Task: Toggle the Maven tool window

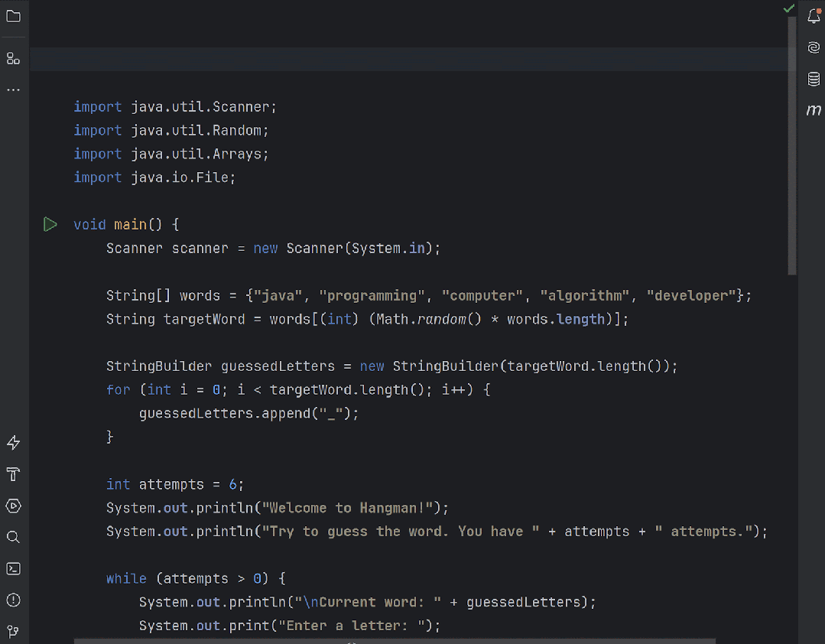Action: (x=814, y=110)
